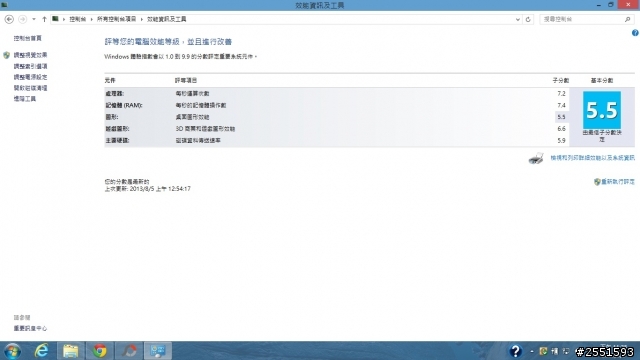Open 進階工具 link

pos(24,99)
